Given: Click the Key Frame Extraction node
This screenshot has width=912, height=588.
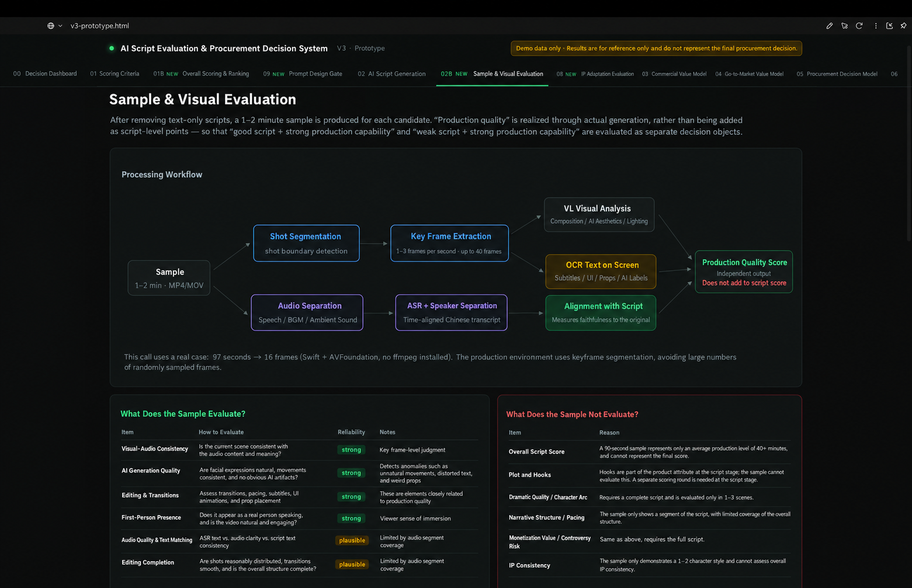Looking at the screenshot, I should coord(449,243).
